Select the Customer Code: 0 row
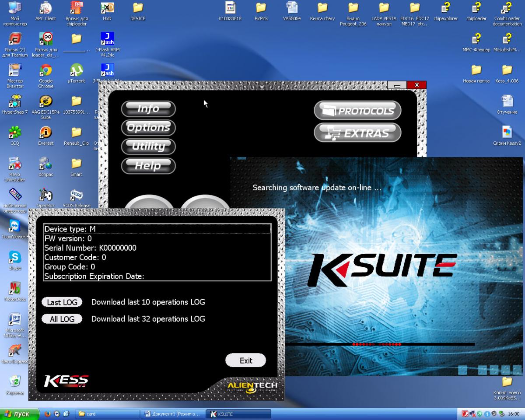Screen dimensions: 525x420 (157, 257)
